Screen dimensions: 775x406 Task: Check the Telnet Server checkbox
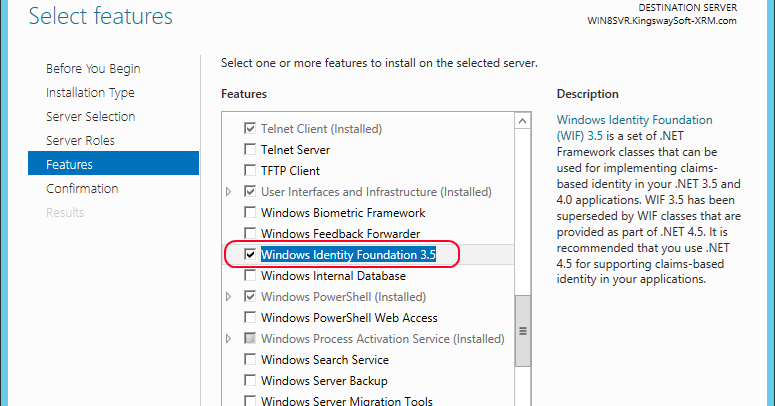tap(250, 150)
